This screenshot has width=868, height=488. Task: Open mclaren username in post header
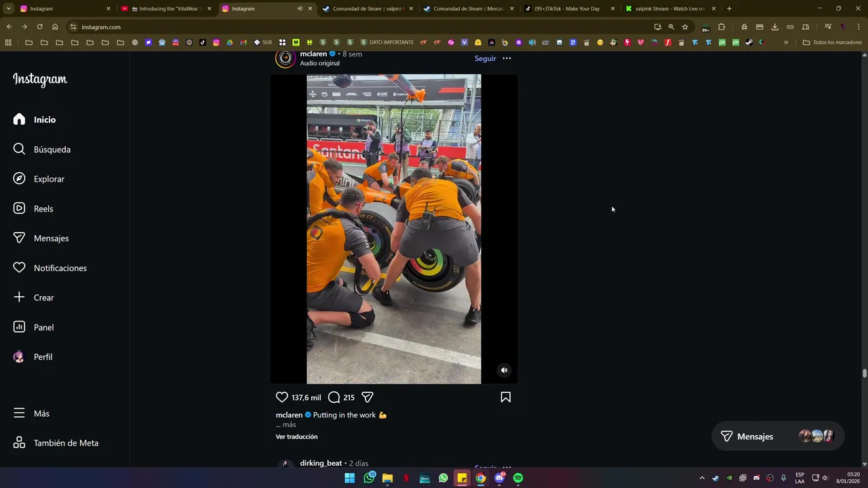click(313, 54)
